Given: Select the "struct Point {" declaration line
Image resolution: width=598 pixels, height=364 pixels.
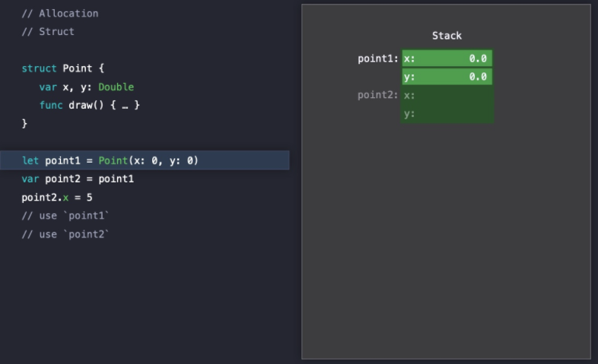Looking at the screenshot, I should (63, 68).
